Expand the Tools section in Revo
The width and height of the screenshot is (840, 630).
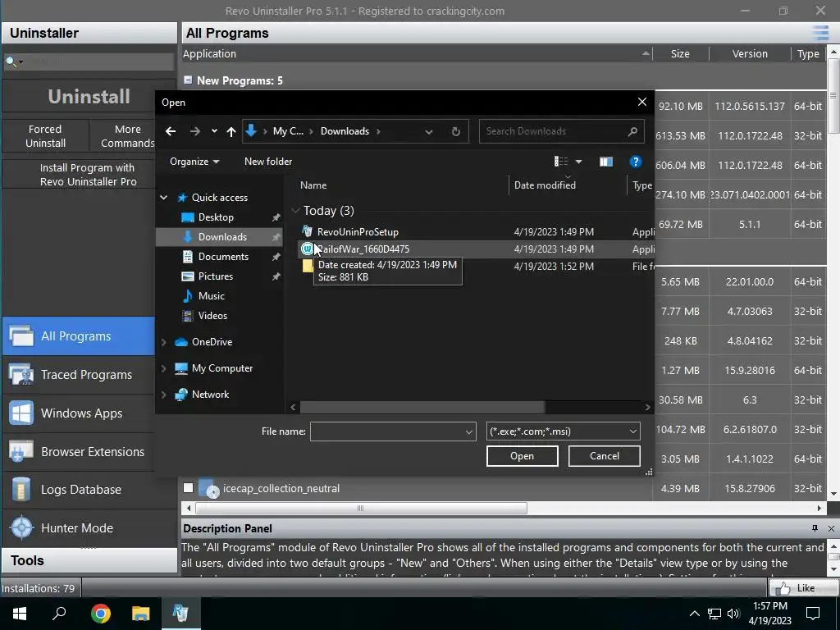(89, 560)
